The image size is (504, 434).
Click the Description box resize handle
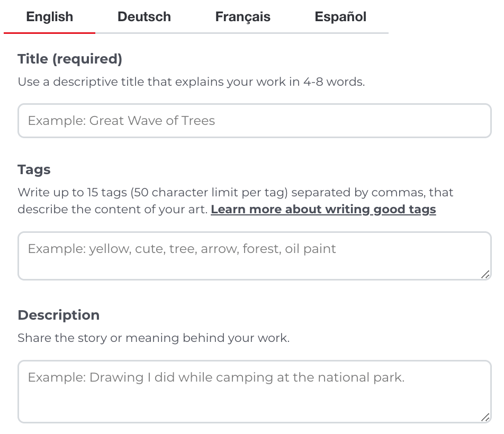coord(485,417)
